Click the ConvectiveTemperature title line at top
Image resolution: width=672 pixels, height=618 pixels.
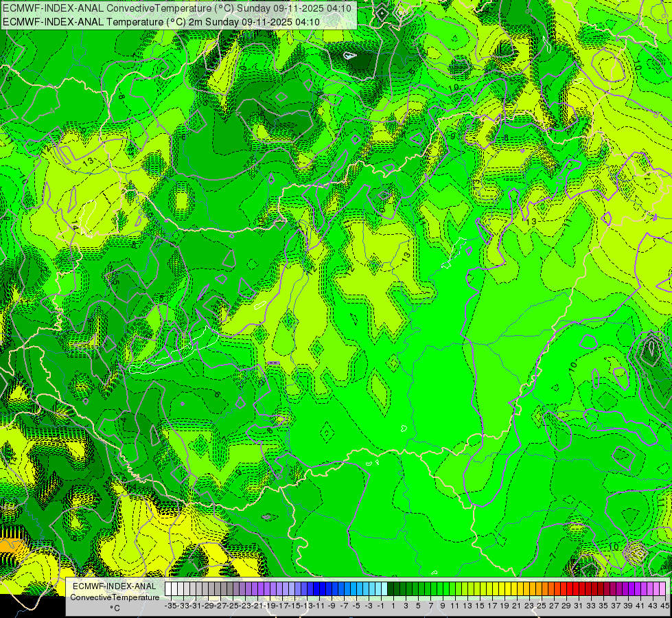(x=177, y=8)
